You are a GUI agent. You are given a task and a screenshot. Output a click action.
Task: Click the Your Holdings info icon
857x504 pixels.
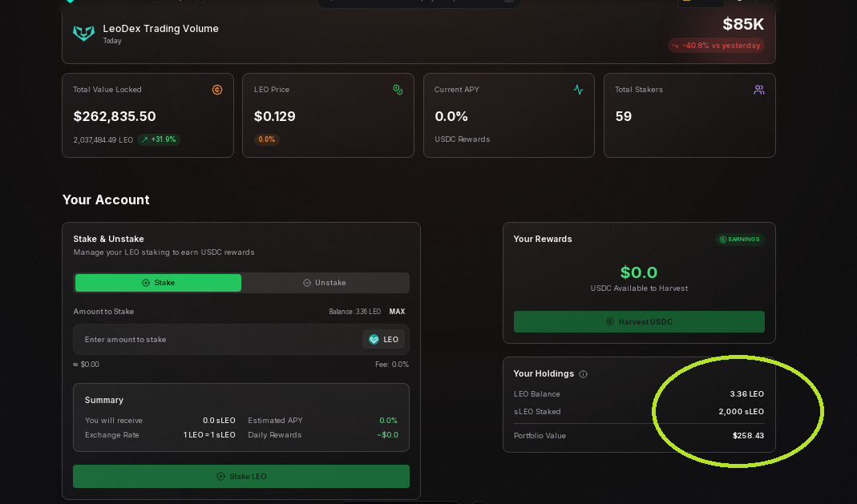pos(583,374)
